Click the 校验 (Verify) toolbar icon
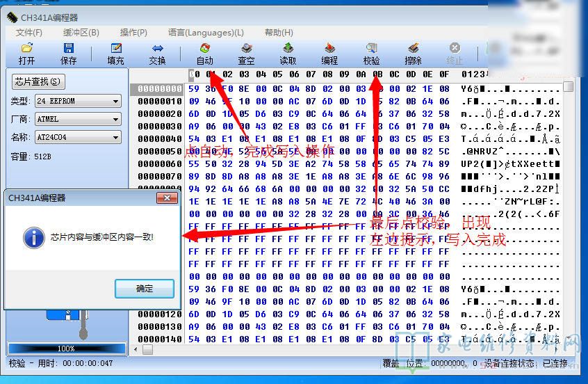Viewport: 588px width, 384px height. [x=371, y=49]
